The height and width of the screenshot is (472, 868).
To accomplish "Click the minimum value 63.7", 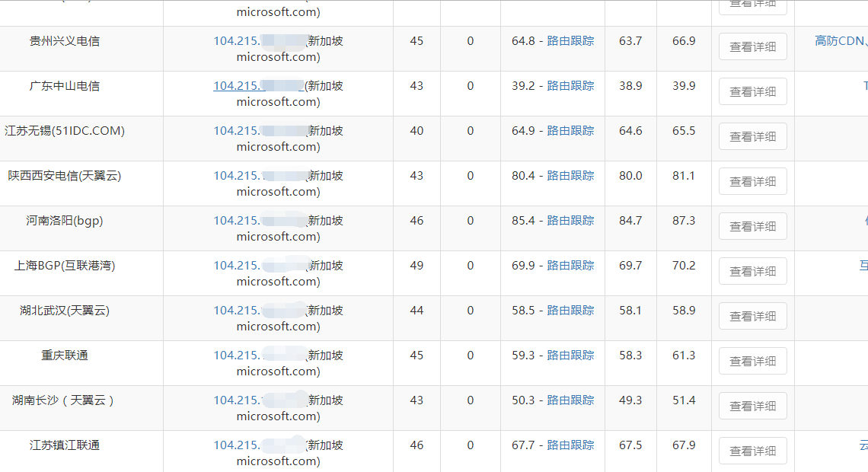I will (x=630, y=41).
